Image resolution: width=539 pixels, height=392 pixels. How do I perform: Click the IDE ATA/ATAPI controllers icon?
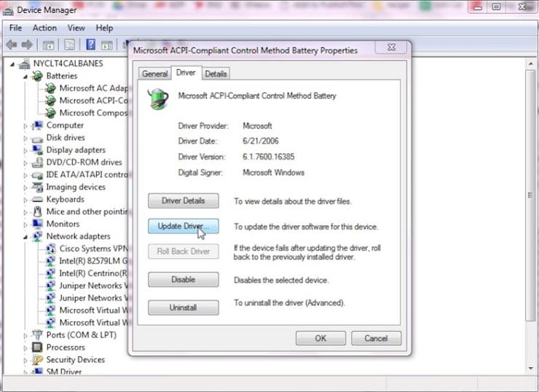[37, 175]
